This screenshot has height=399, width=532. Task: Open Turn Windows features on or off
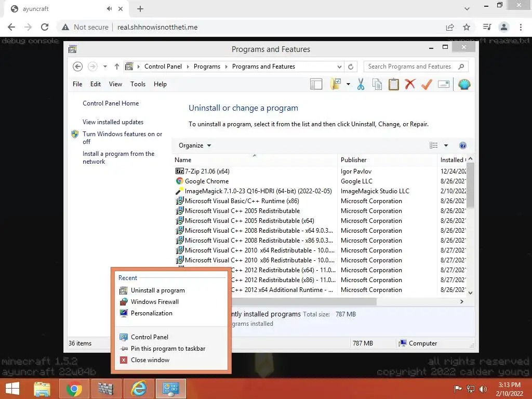coord(122,138)
